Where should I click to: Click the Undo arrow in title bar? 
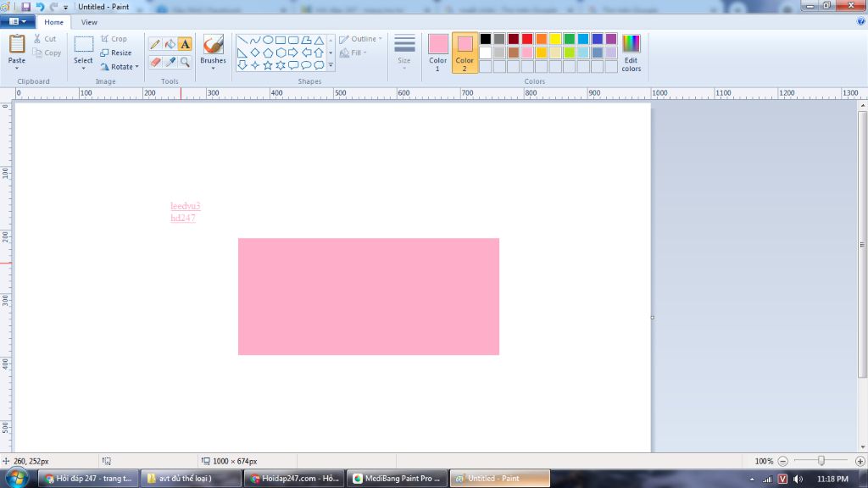(40, 7)
